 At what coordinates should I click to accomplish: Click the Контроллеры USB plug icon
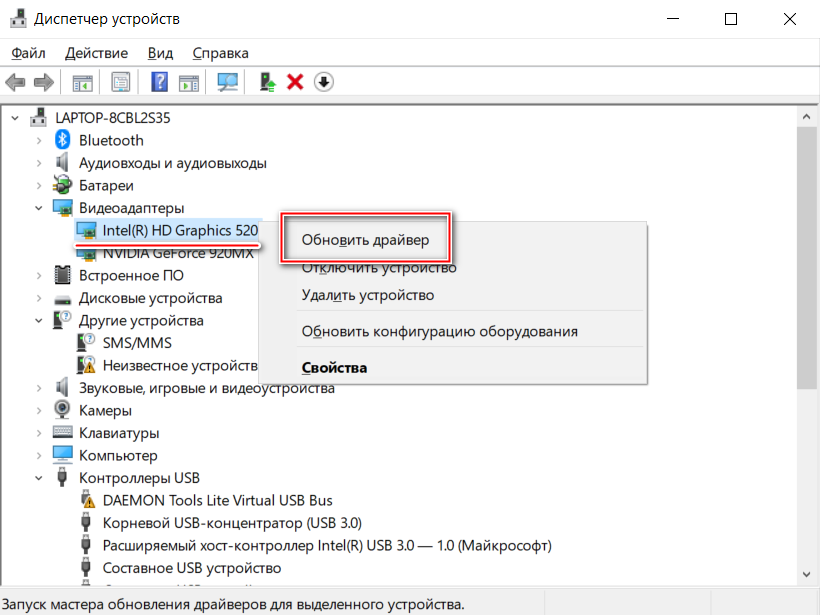62,477
